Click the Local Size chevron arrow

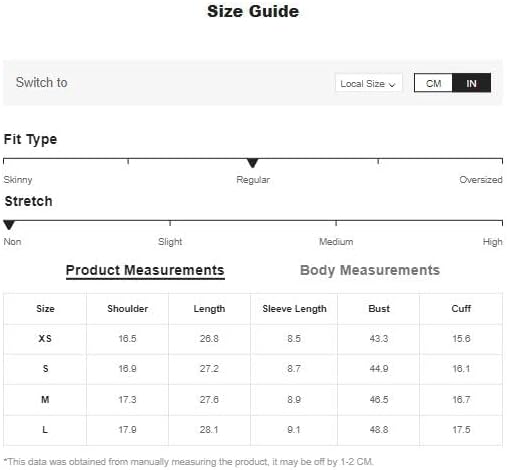point(392,85)
